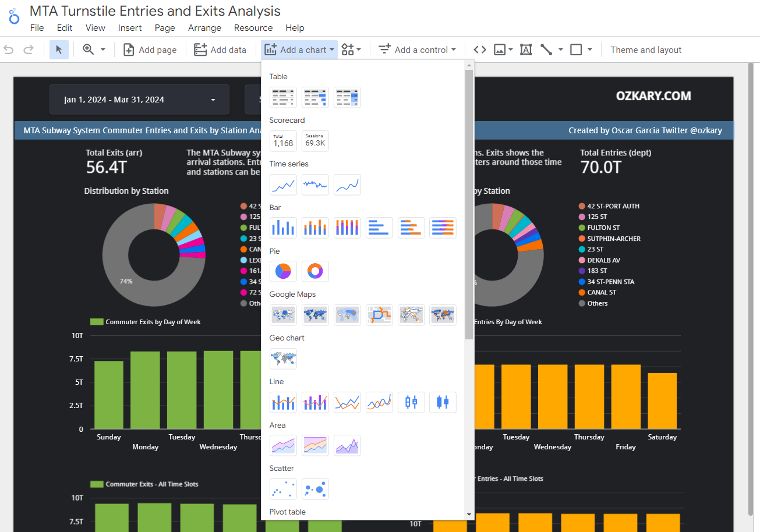
Task: Choose the filled map Google Maps icon
Action: click(x=315, y=315)
